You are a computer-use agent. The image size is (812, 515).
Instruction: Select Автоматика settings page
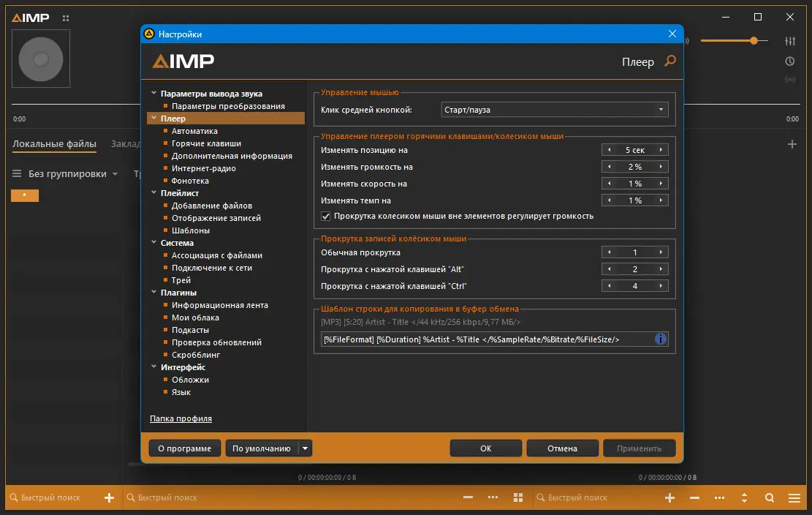[194, 131]
